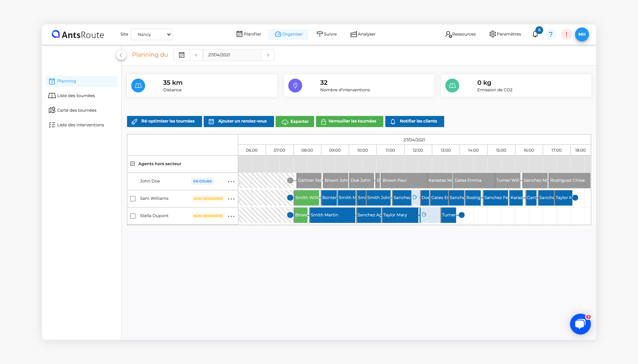This screenshot has width=638, height=364.
Task: Click the Exporter button
Action: coord(295,122)
